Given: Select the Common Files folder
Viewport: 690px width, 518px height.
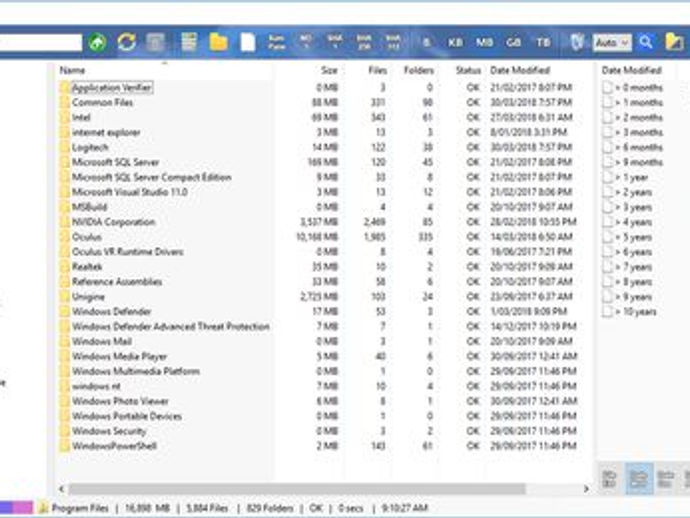Looking at the screenshot, I should click(x=103, y=103).
